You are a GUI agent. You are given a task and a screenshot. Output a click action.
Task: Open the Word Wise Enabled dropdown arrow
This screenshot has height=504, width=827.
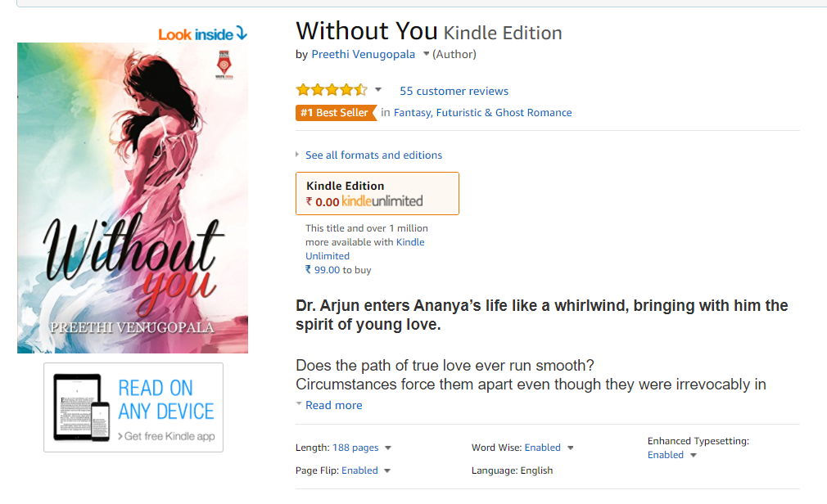(570, 448)
